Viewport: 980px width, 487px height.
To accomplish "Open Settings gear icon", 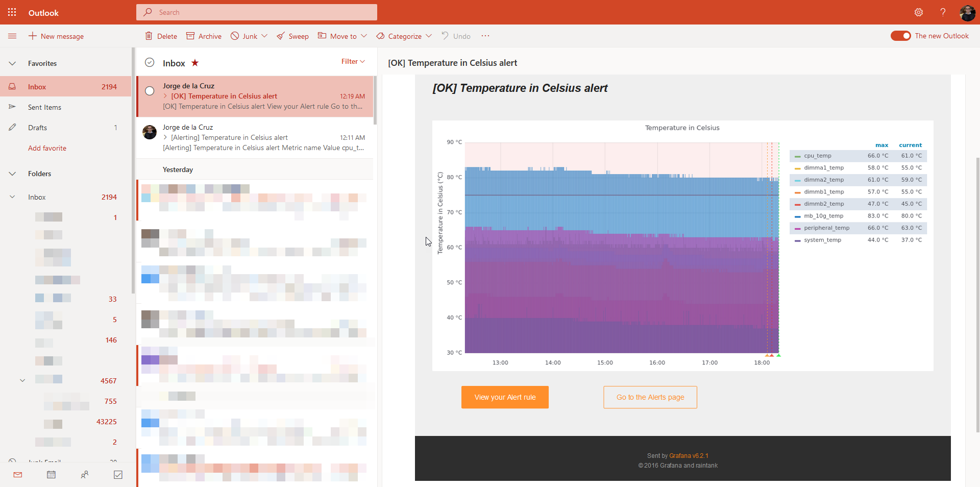I will click(919, 12).
